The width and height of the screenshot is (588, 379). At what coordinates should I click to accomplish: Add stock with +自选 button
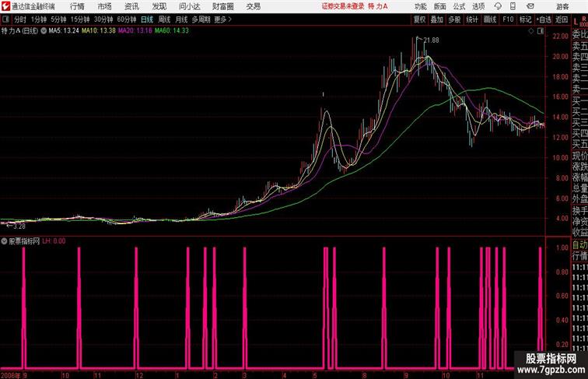[544, 19]
